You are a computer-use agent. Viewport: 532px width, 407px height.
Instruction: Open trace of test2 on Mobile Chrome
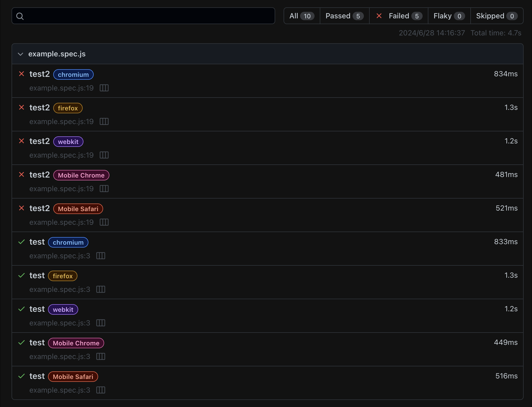[104, 189]
